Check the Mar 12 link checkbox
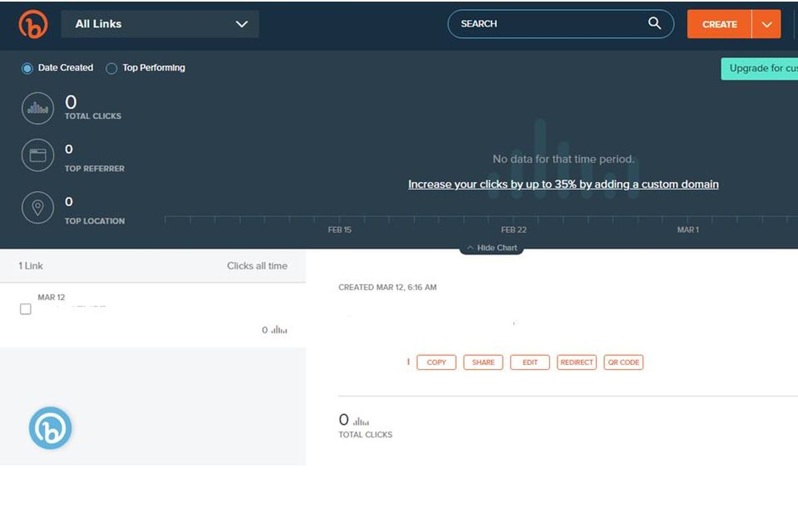The height and width of the screenshot is (532, 798). (26, 309)
